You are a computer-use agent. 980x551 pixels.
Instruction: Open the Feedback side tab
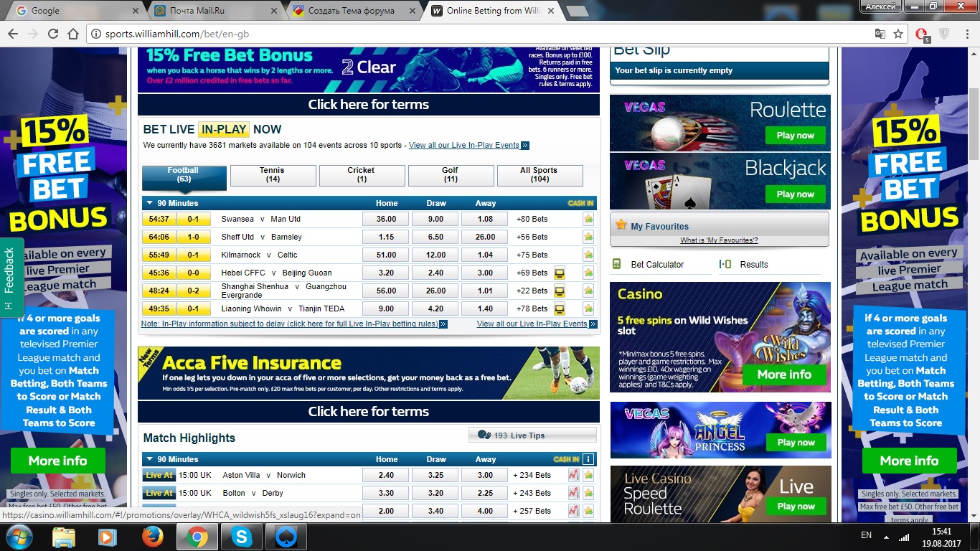point(10,276)
